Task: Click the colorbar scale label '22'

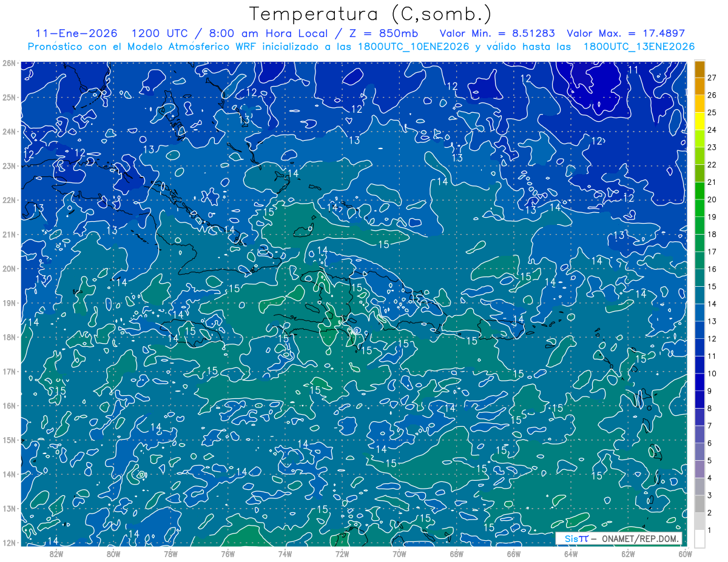Action: tap(712, 165)
